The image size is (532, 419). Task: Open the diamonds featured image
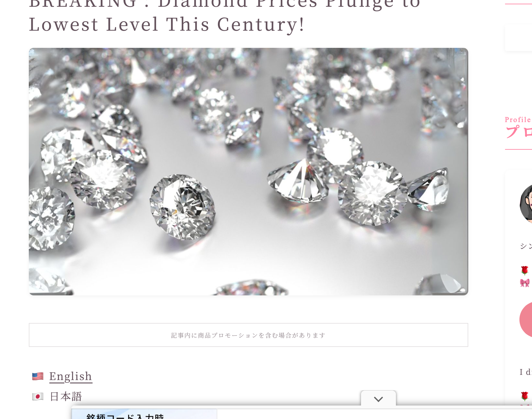pyautogui.click(x=248, y=171)
